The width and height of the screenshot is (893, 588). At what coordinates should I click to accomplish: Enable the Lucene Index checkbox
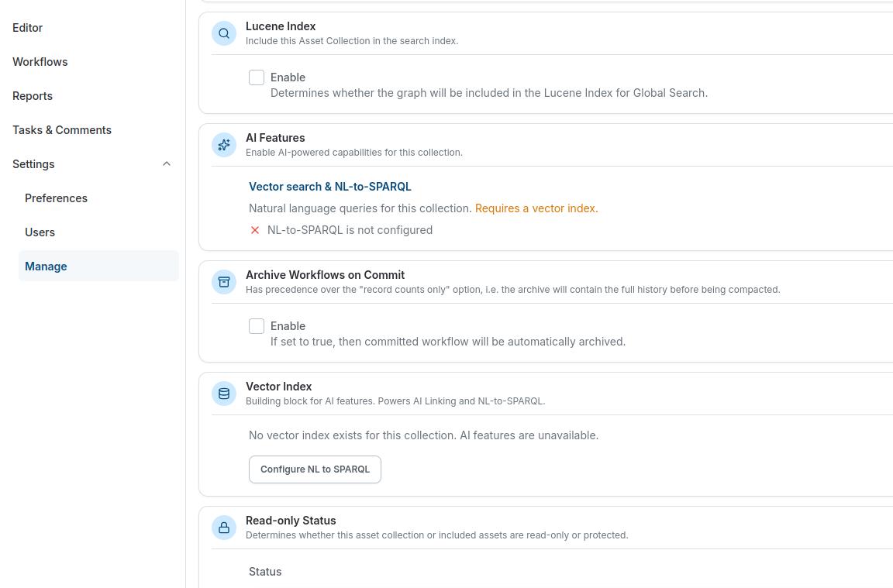tap(257, 77)
